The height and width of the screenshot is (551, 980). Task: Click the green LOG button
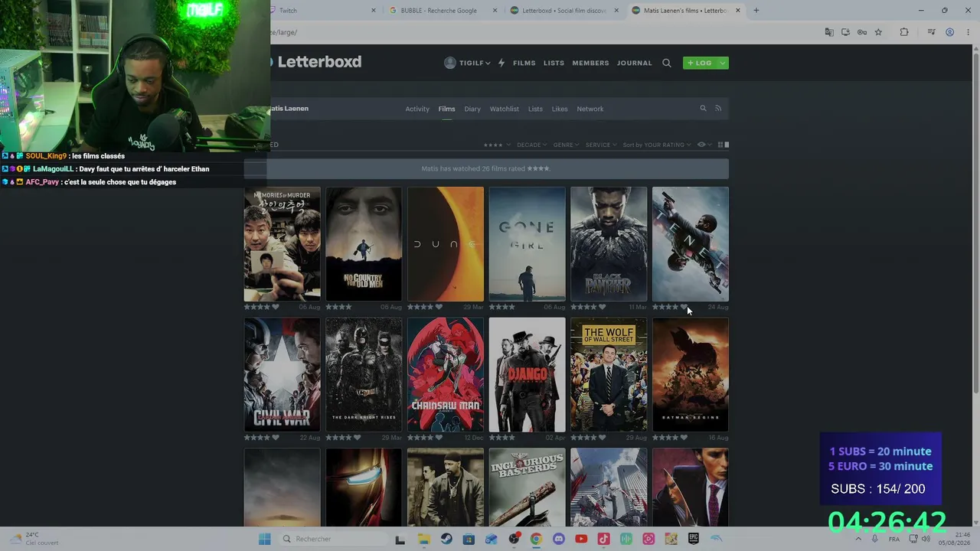700,63
